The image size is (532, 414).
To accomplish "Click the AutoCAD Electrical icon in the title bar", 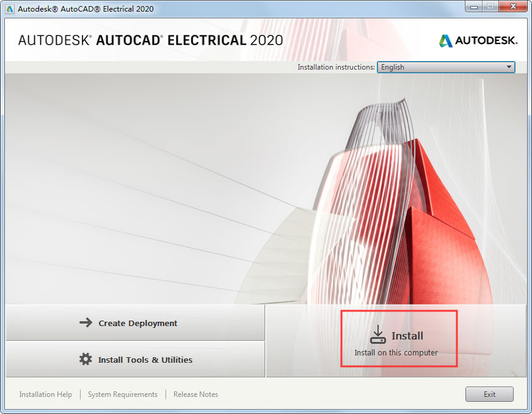I will [9, 8].
